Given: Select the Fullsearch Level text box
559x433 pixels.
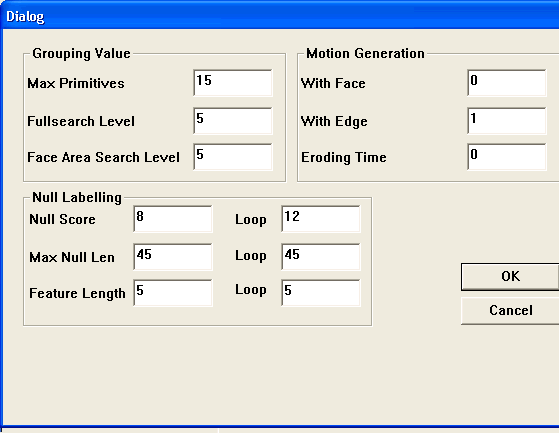Looking at the screenshot, I should pos(233,121).
